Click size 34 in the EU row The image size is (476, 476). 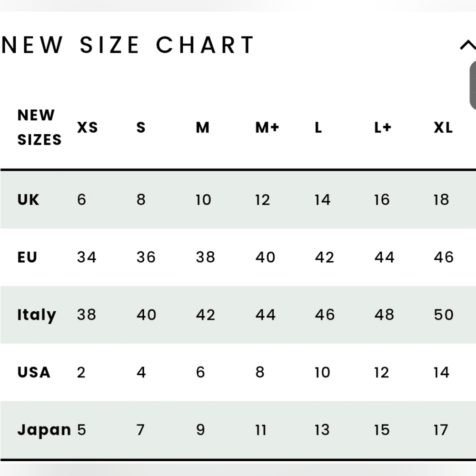87,257
